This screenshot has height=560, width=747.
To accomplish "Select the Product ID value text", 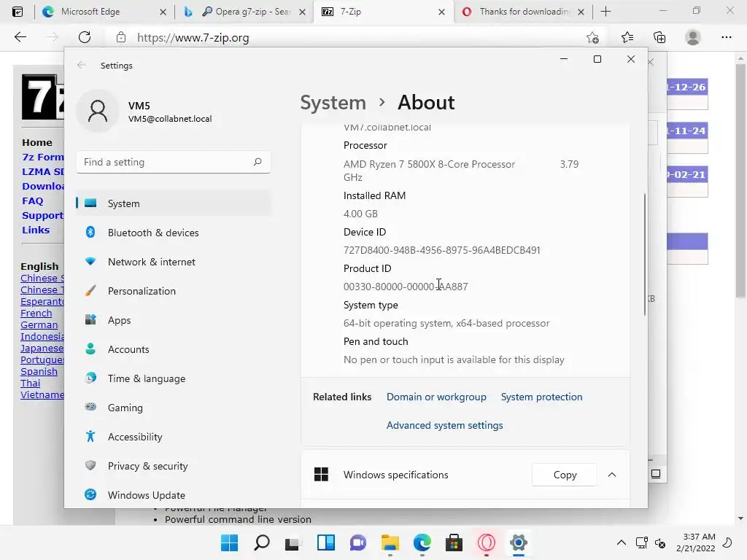I will click(406, 287).
